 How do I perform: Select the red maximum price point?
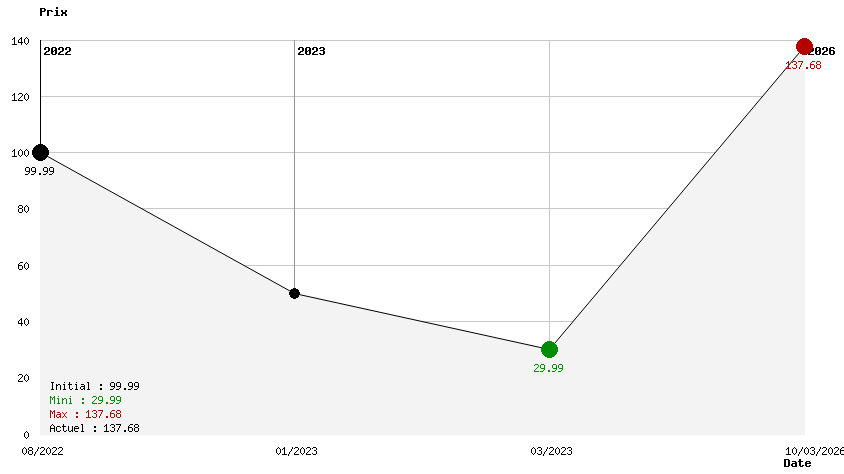click(x=804, y=47)
